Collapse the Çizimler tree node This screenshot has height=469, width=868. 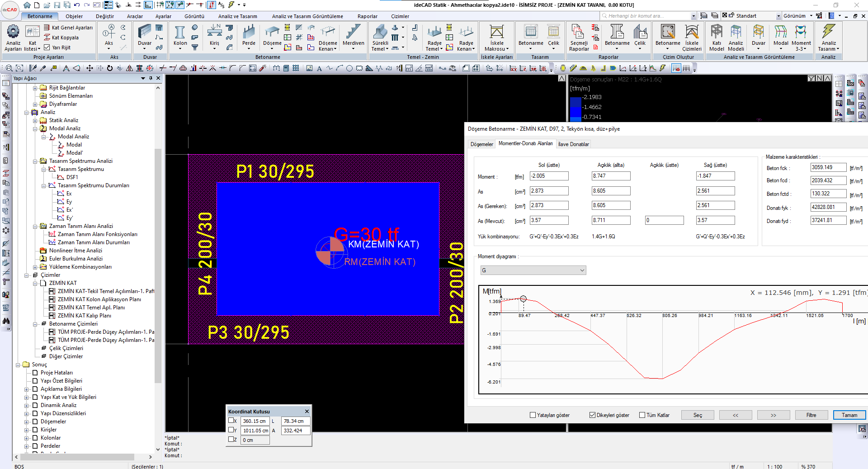27,275
